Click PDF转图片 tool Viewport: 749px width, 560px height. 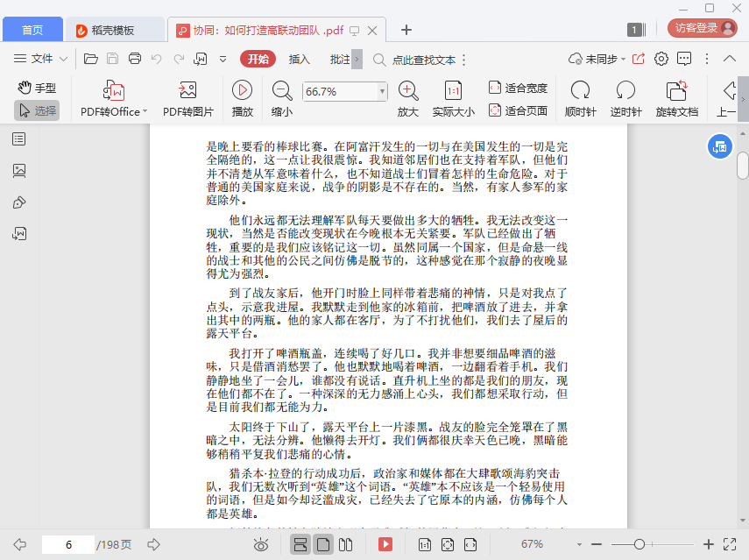[188, 98]
